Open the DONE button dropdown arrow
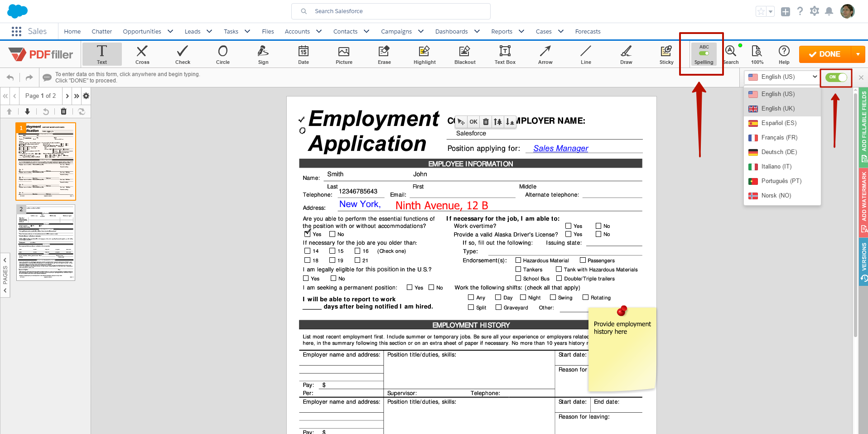 [x=858, y=54]
